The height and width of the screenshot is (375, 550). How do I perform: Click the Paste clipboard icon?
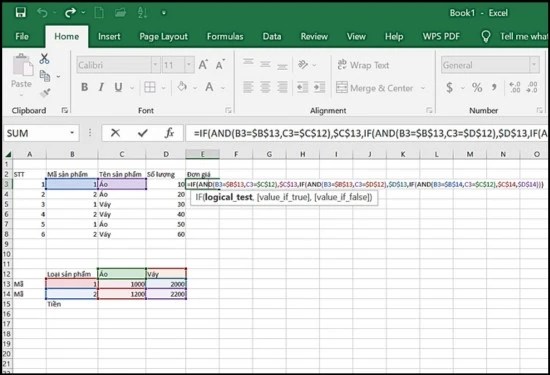tap(22, 65)
